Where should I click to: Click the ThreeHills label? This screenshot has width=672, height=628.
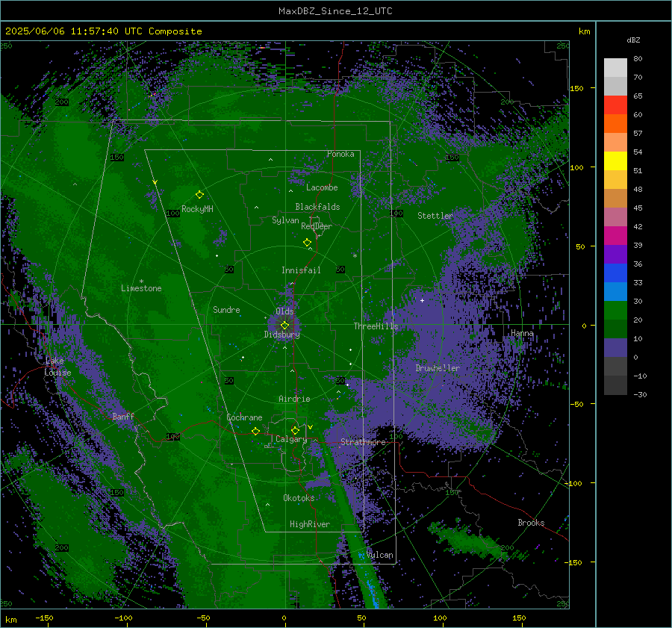(x=376, y=326)
